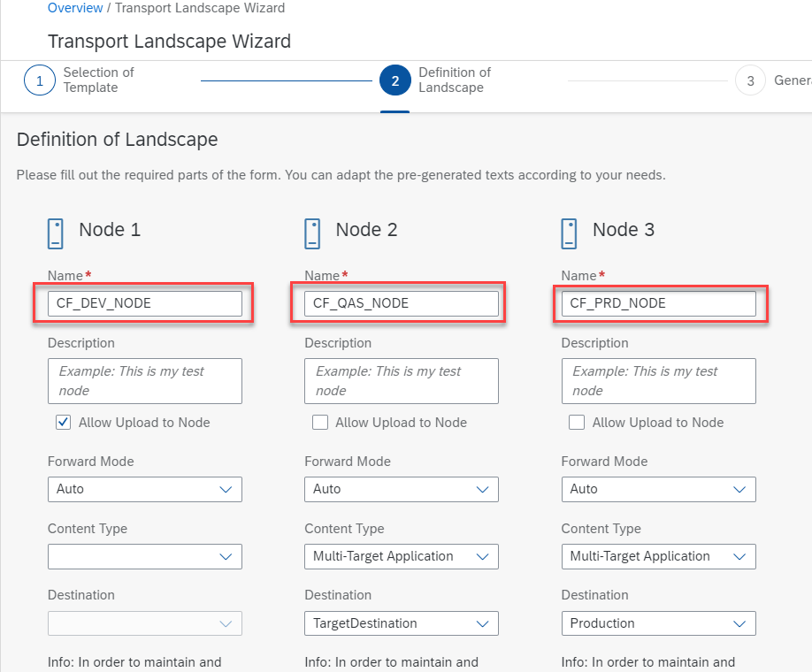Open Node 1 Forward Mode dropdown

144,489
